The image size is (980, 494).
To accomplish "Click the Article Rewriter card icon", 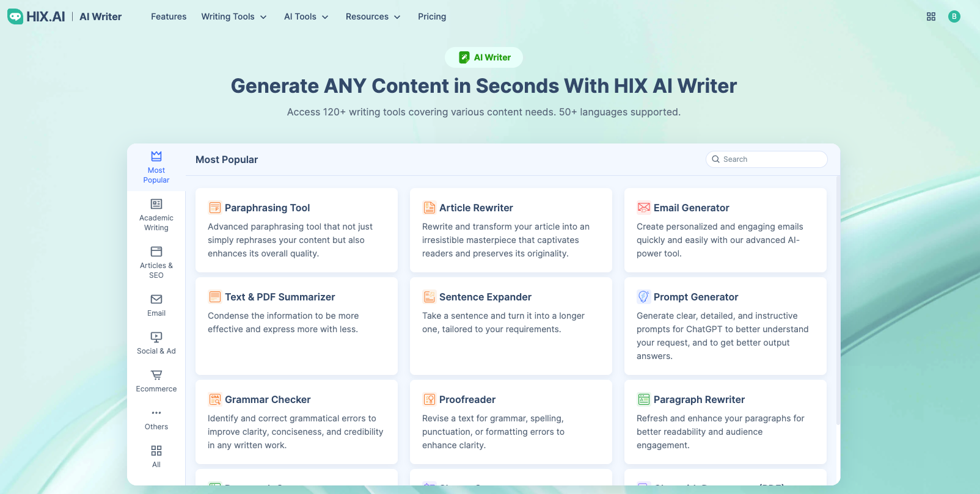I will [429, 208].
